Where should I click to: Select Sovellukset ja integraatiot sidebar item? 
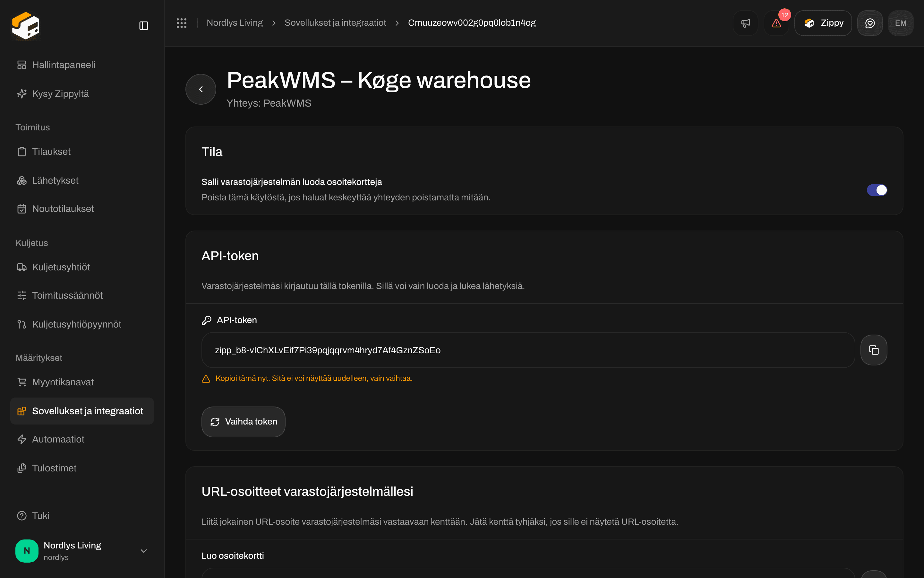click(x=82, y=411)
